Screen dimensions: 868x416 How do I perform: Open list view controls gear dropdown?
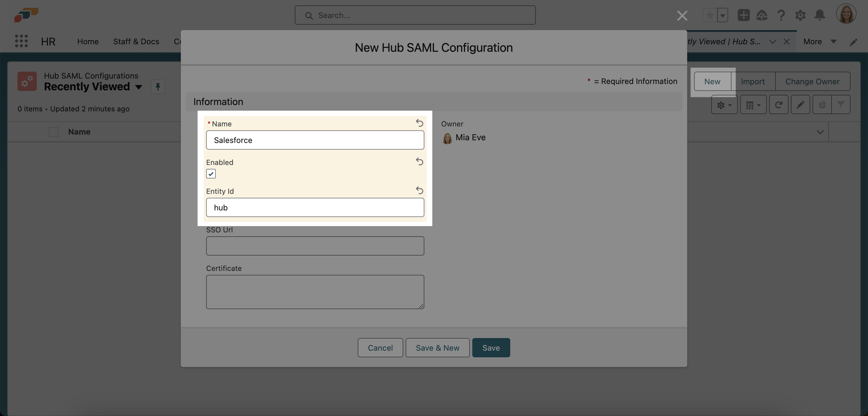point(724,105)
